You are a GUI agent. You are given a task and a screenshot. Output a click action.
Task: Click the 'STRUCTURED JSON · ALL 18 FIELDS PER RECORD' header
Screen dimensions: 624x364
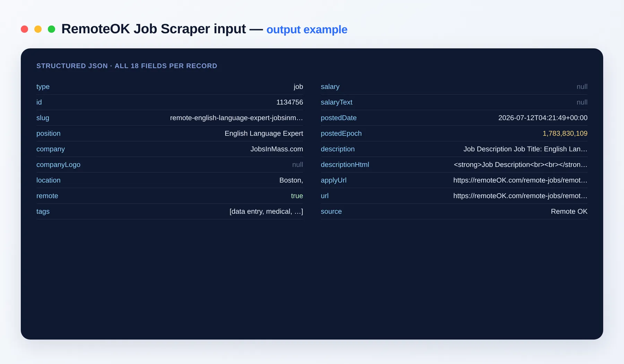pyautogui.click(x=127, y=66)
